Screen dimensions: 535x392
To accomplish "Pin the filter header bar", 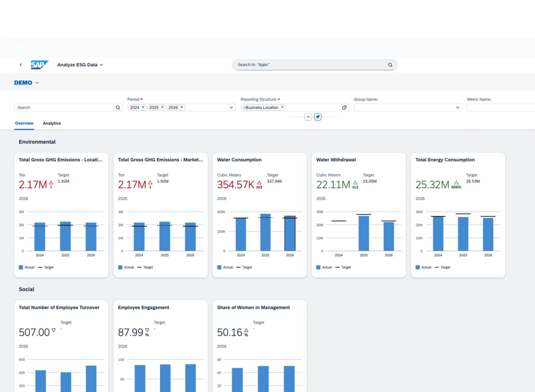I will tap(317, 117).
